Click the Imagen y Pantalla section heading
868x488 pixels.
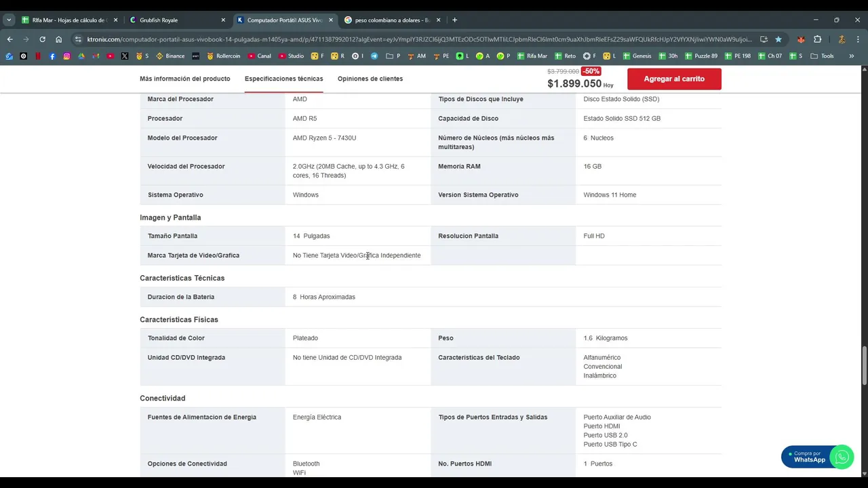click(170, 218)
